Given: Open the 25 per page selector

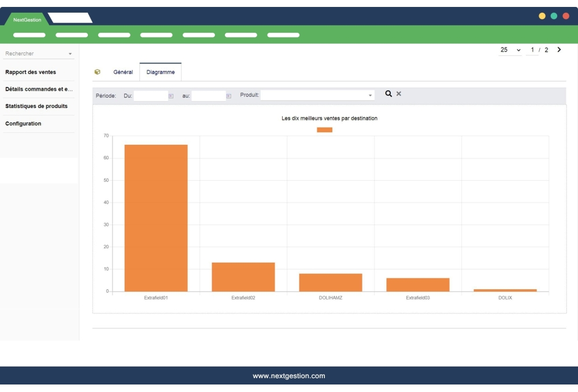Looking at the screenshot, I should [x=510, y=50].
